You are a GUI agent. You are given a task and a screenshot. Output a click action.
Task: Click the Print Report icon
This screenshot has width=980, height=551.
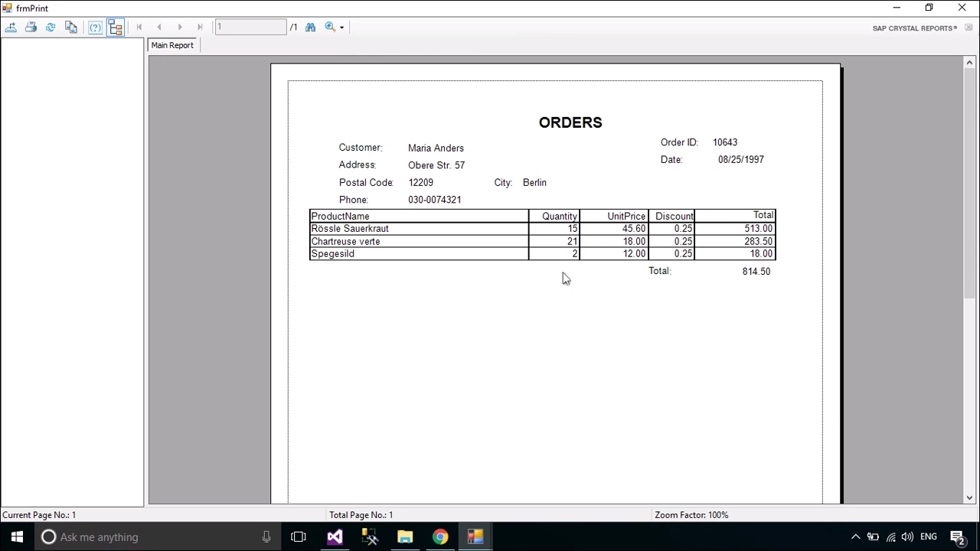[31, 28]
